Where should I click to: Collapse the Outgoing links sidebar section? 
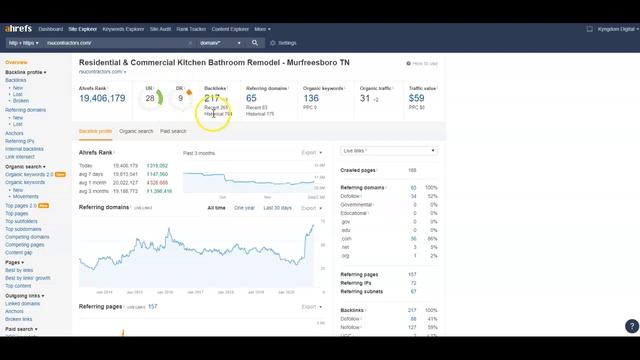tap(24, 296)
